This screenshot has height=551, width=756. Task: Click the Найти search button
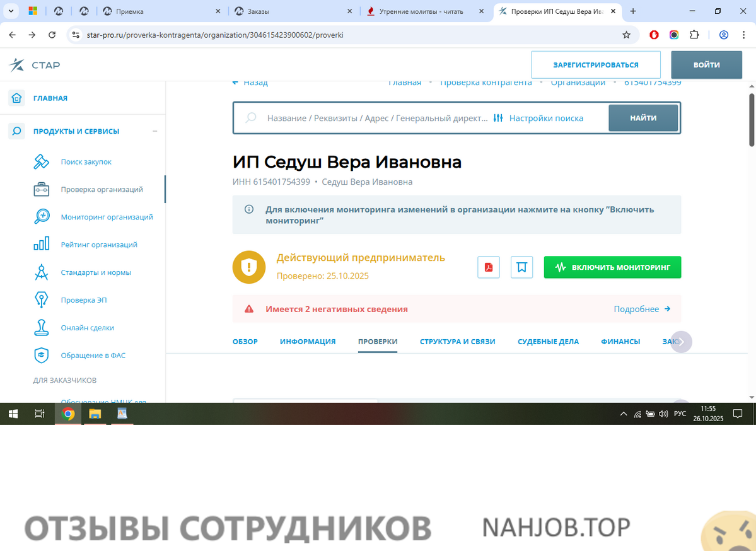[643, 118]
